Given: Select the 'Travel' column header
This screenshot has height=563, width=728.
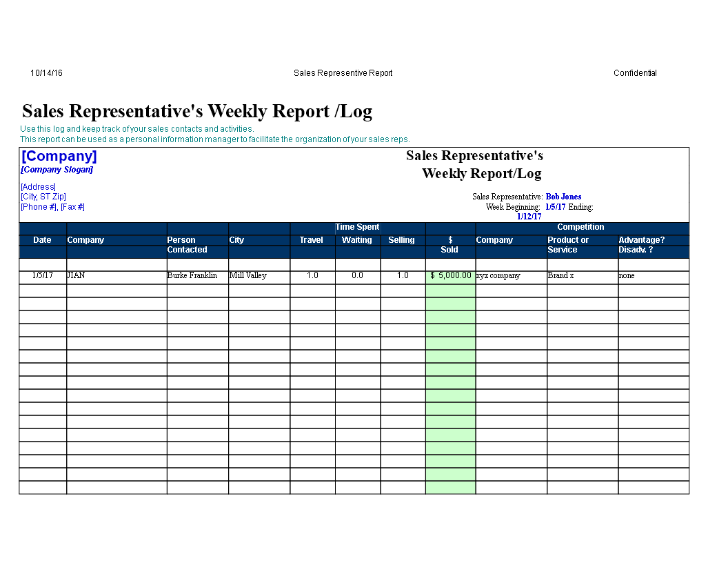Looking at the screenshot, I should tap(311, 239).
